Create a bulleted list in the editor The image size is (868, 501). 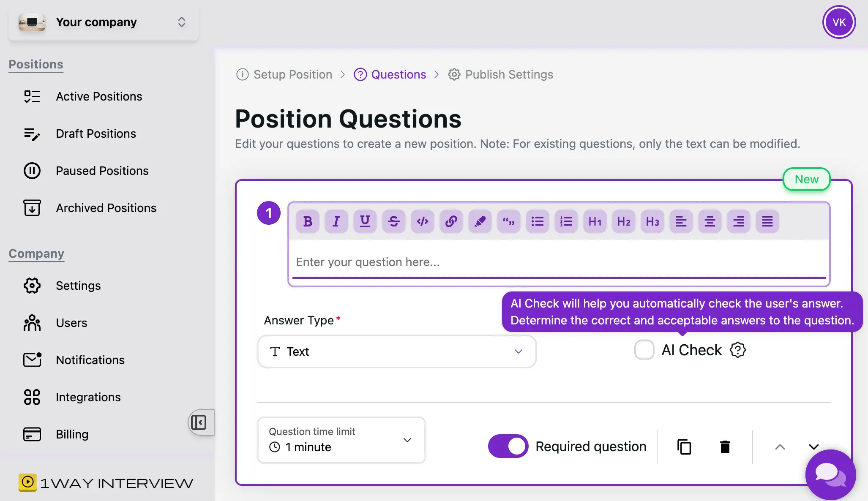click(537, 221)
